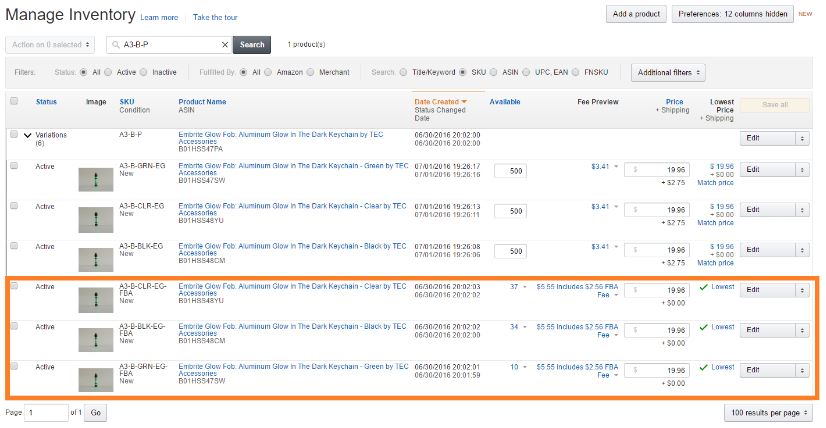Open Edit dropdown arrow for A3-B-CLR-EG-FBA
The height and width of the screenshot is (428, 826).
802,290
